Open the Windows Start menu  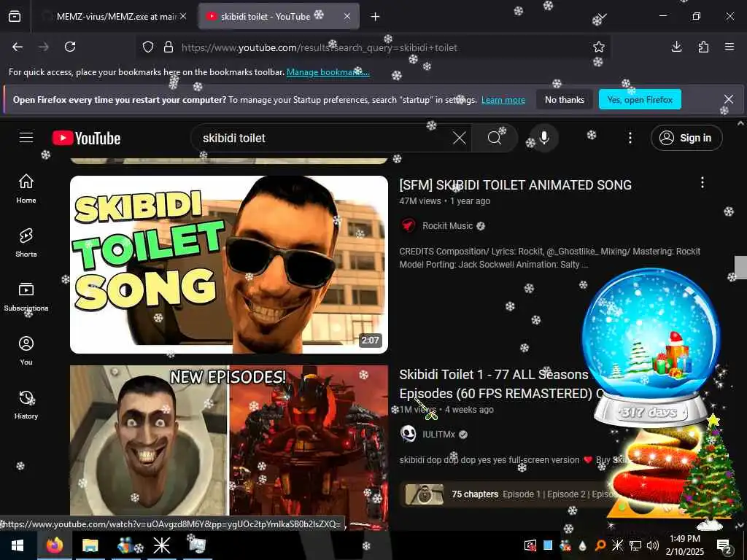(18, 545)
